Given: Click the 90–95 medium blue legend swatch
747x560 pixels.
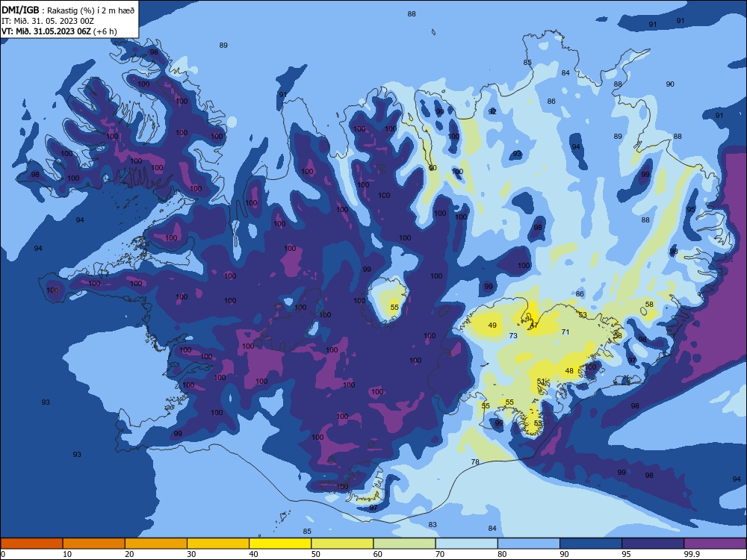Looking at the screenshot, I should (591, 544).
